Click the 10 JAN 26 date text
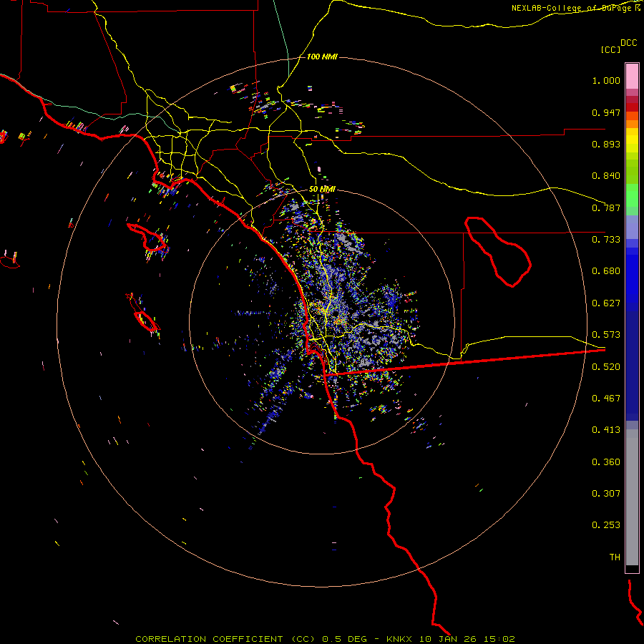The image size is (644, 644). coord(449,639)
